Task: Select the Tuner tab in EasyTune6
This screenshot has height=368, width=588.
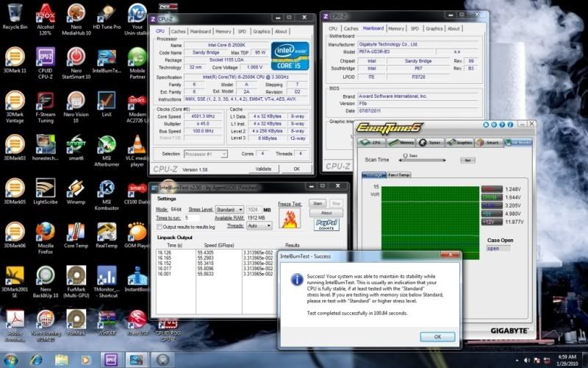Action: [x=431, y=142]
